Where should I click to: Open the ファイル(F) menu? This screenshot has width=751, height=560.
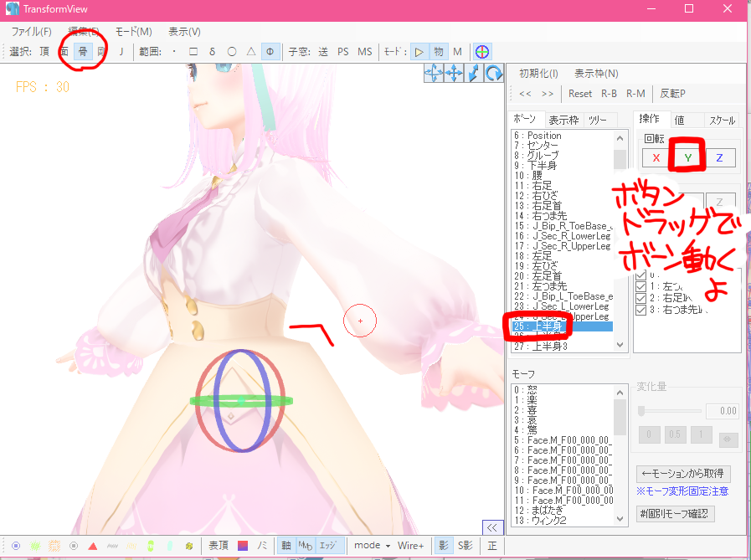[31, 32]
